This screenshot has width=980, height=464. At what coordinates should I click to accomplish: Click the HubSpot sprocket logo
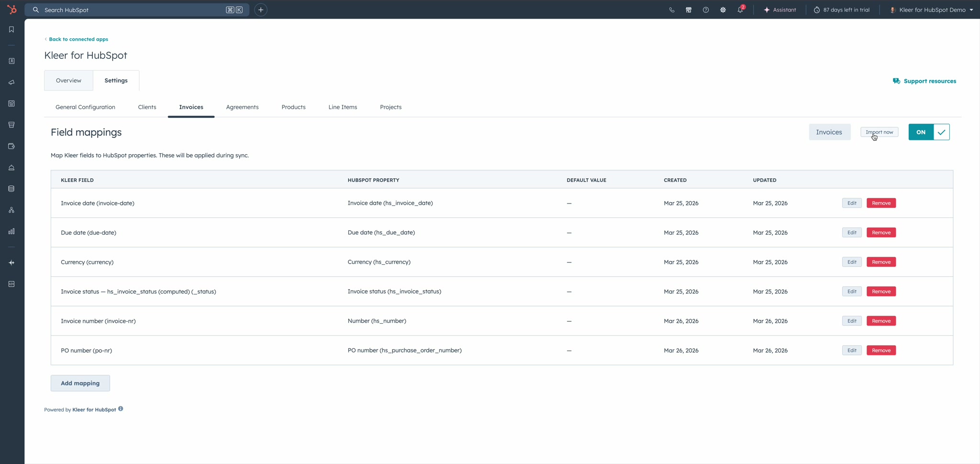[x=12, y=10]
